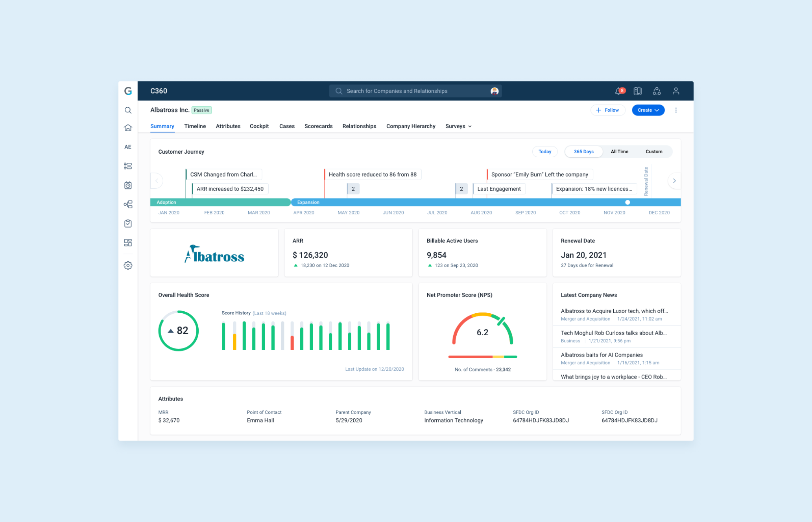Screen dimensions: 812x522
Task: Click the book documentation icon in header
Action: [x=637, y=91]
